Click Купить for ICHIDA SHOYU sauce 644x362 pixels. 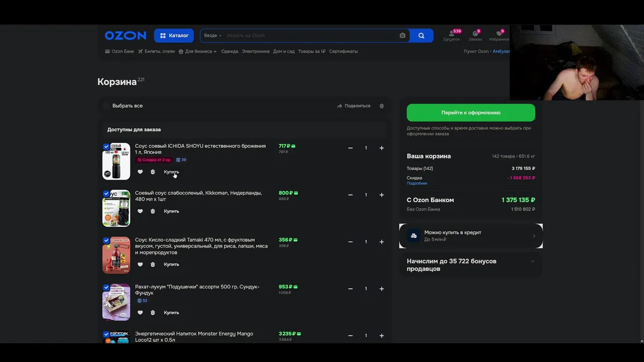[172, 172]
